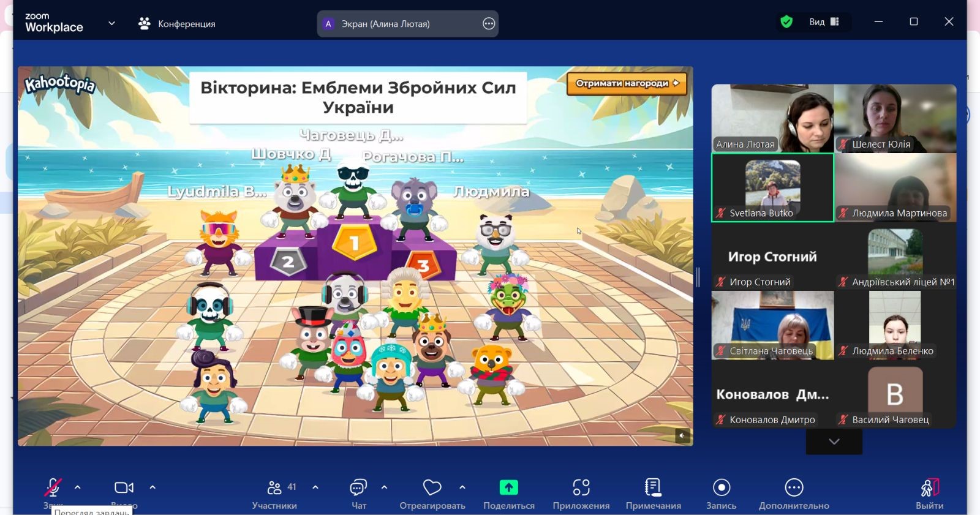Click the Отримати нагороди button
980x515 pixels.
627,83
